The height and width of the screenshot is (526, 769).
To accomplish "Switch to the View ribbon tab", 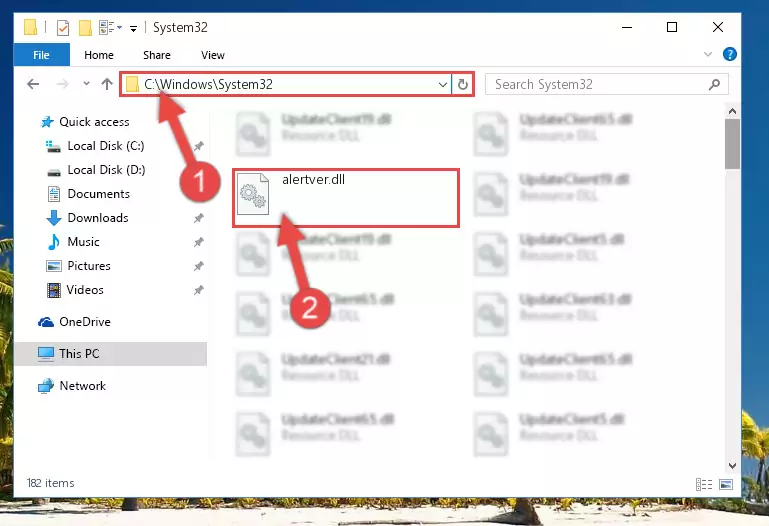I will coord(213,55).
